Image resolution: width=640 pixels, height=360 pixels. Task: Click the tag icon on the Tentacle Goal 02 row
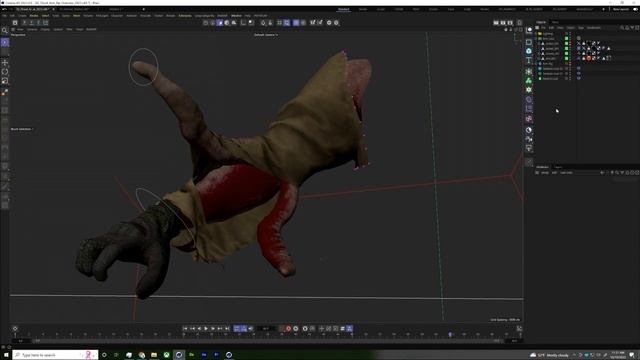579,68
